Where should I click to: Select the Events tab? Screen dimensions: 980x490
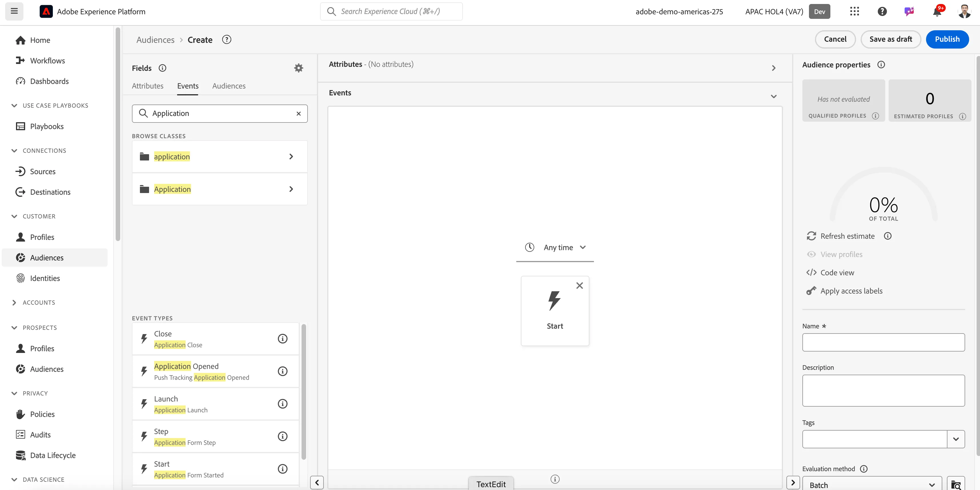pos(188,86)
